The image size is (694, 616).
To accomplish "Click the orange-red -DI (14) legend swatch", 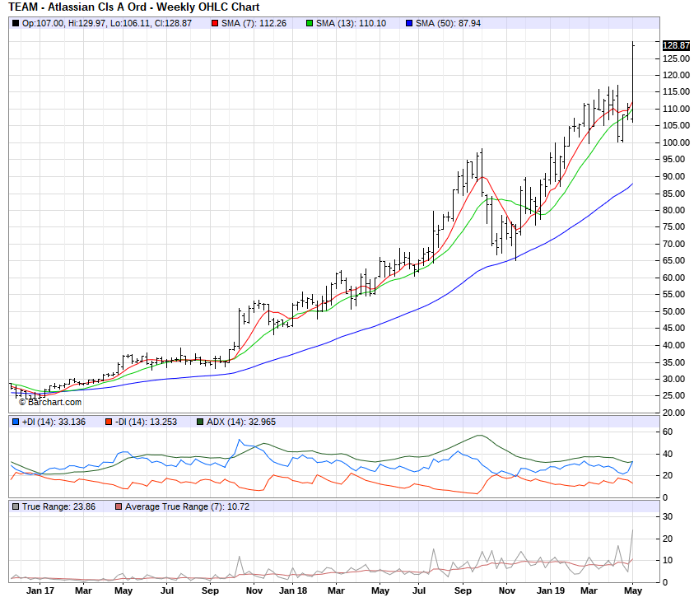I will click(x=109, y=422).
